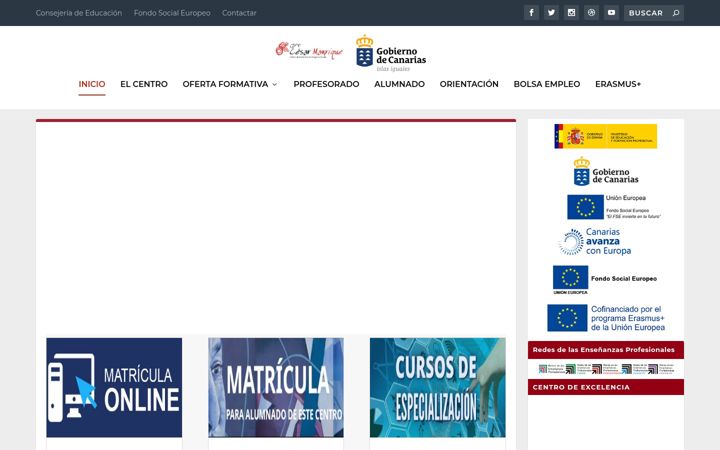Go to the INICIO menu item
Viewport: 720px width, 450px height.
click(92, 84)
